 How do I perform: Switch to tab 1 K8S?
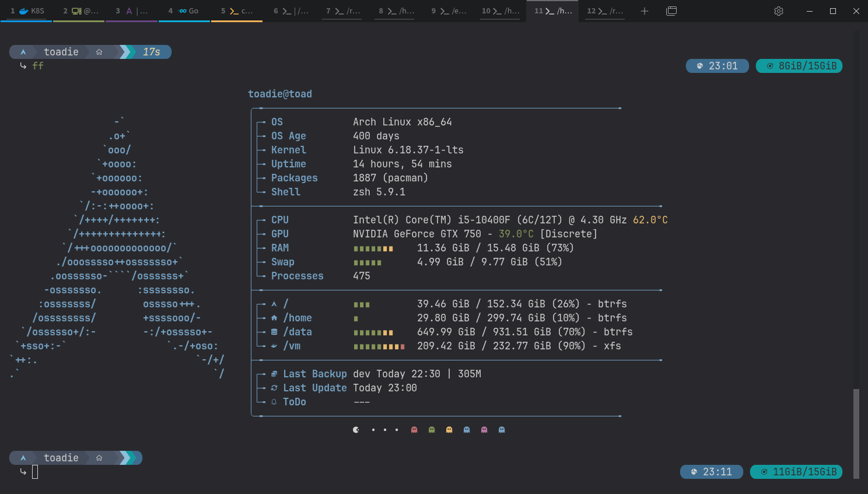tap(27, 11)
